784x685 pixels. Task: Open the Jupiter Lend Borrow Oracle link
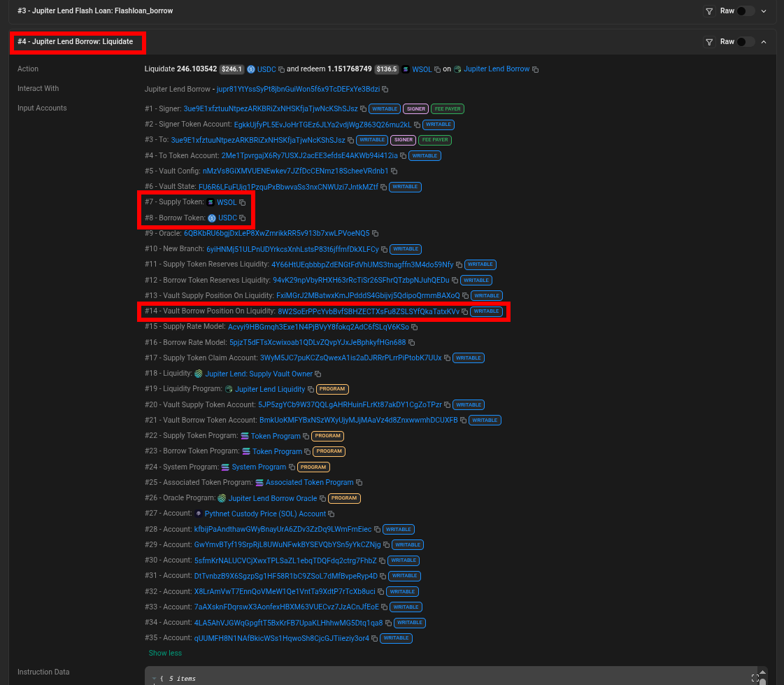(273, 498)
